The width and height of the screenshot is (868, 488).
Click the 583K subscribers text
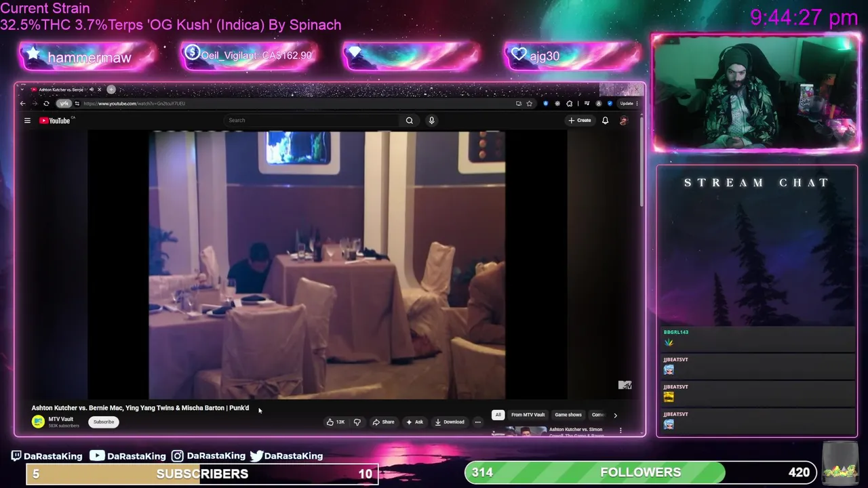click(x=64, y=426)
